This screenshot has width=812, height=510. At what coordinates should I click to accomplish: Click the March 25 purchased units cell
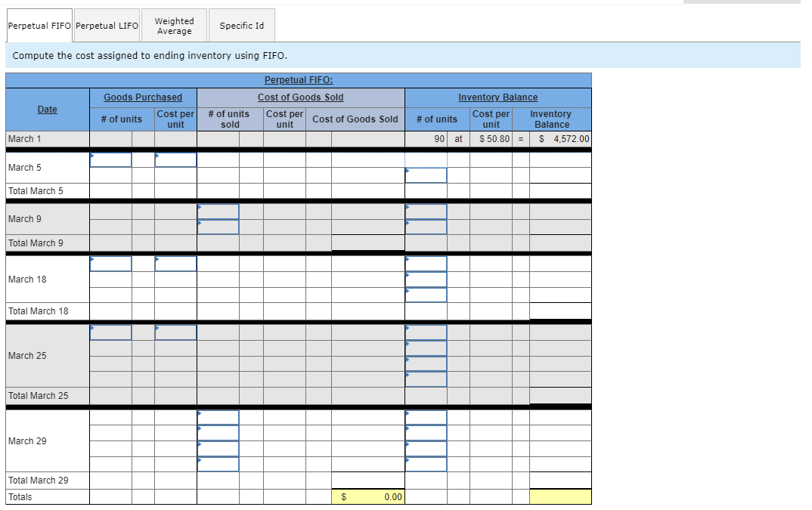pos(110,332)
